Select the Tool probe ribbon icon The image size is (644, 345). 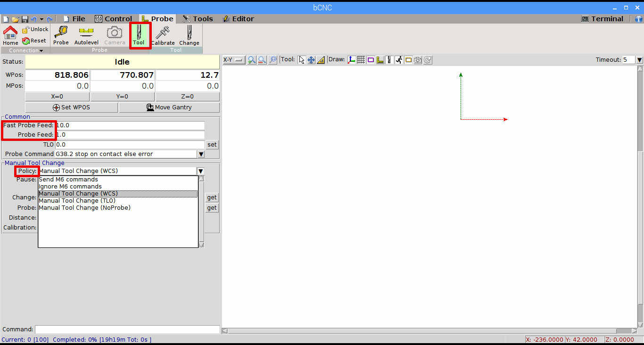(139, 35)
